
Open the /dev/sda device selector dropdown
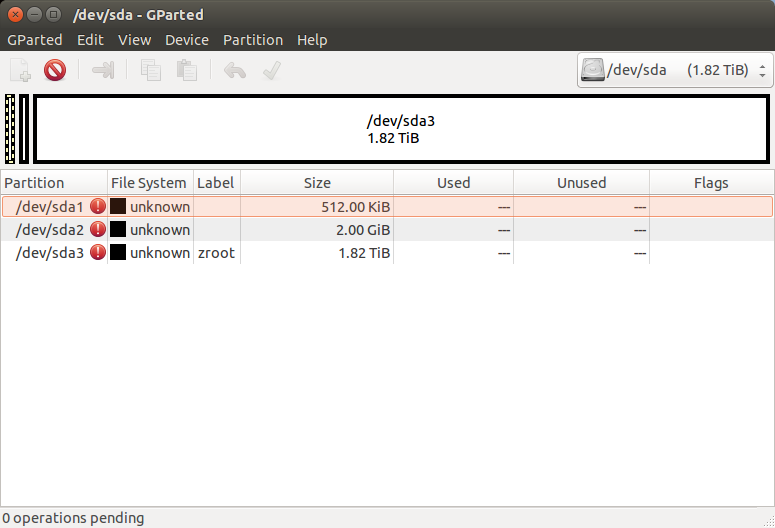(675, 70)
